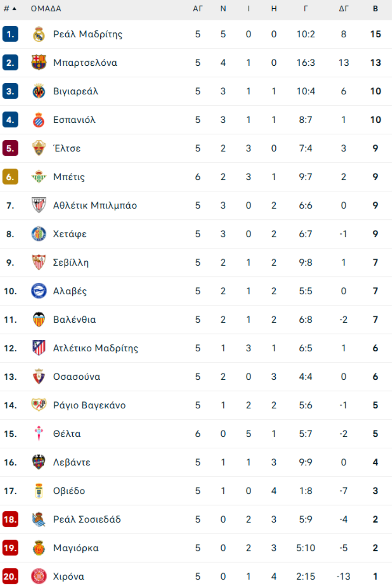Click the gold position badge 6.
The height and width of the screenshot is (588, 392).
10,177
